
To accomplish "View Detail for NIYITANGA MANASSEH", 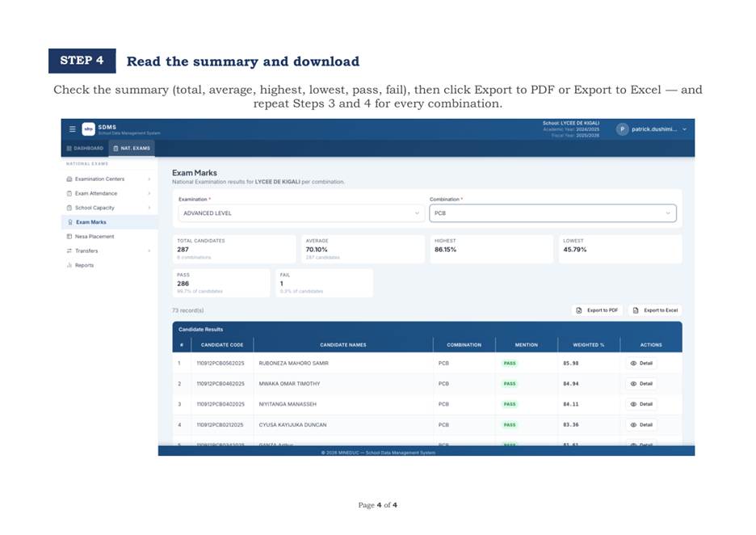I will 641,404.
